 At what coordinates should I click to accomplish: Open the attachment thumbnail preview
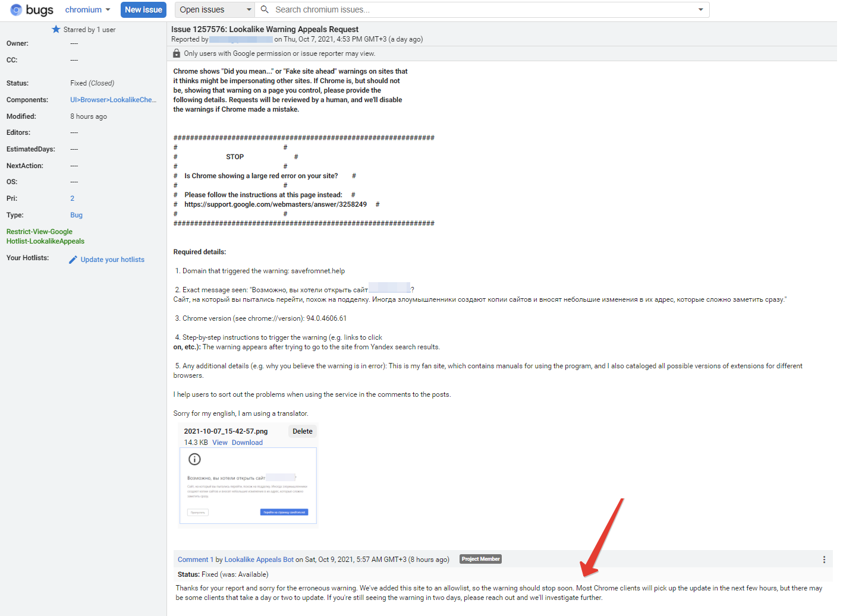[249, 486]
